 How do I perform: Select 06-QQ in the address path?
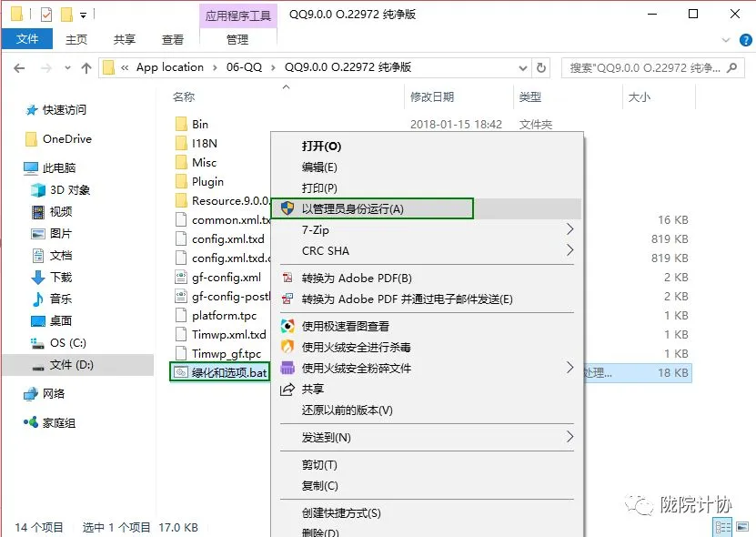pos(244,67)
